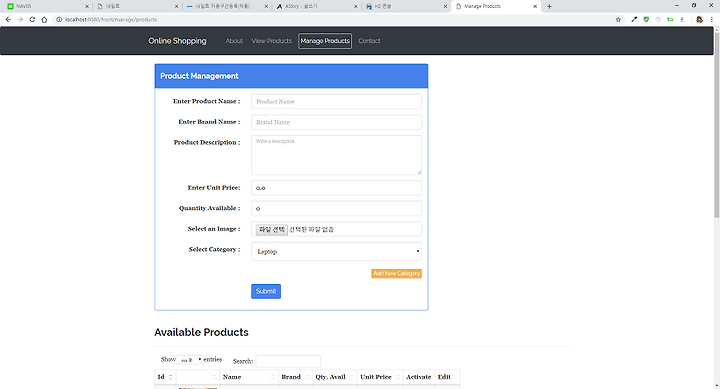Sort table by Qty. Avail column
The height and width of the screenshot is (389, 720).
(x=334, y=377)
